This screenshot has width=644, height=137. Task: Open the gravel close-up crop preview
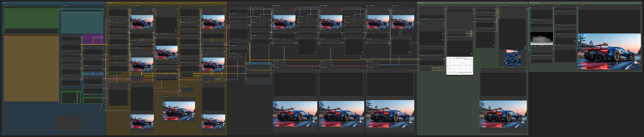[x=512, y=58]
